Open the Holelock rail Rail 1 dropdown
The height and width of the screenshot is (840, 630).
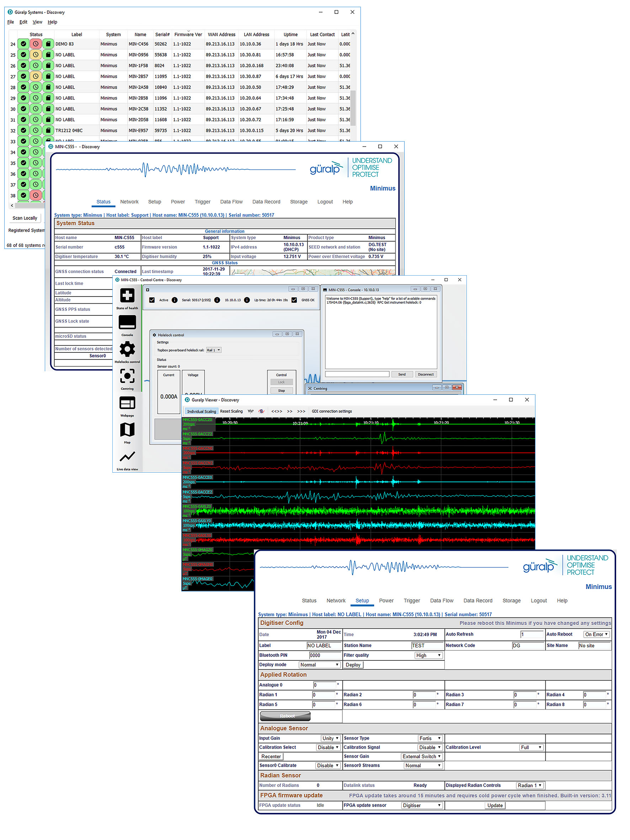[x=213, y=350]
